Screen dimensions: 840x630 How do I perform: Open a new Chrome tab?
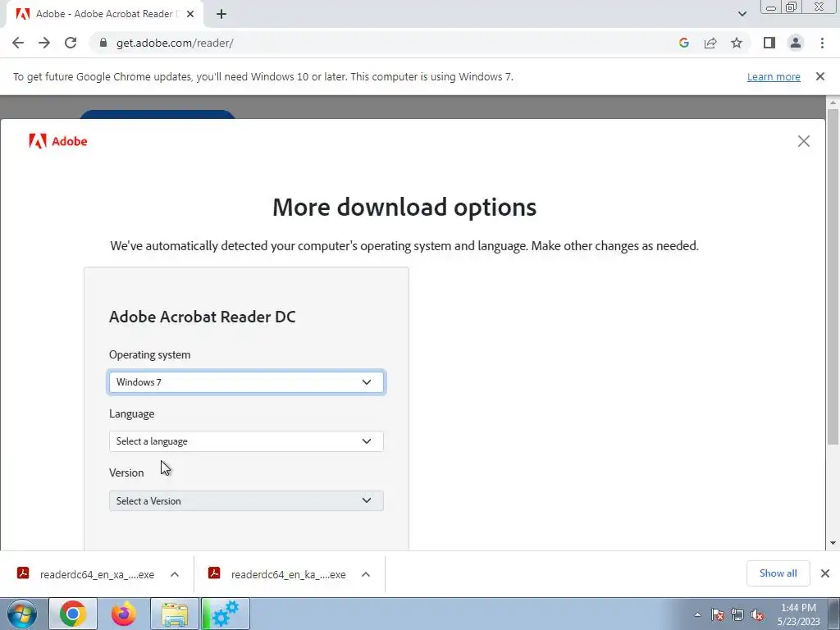(221, 14)
